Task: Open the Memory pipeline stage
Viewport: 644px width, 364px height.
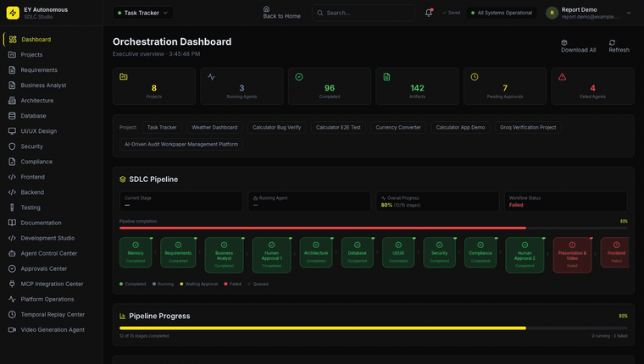Action: [136, 252]
